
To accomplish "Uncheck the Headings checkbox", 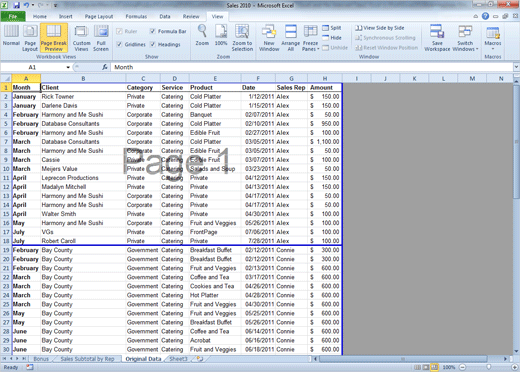I will pyautogui.click(x=152, y=44).
